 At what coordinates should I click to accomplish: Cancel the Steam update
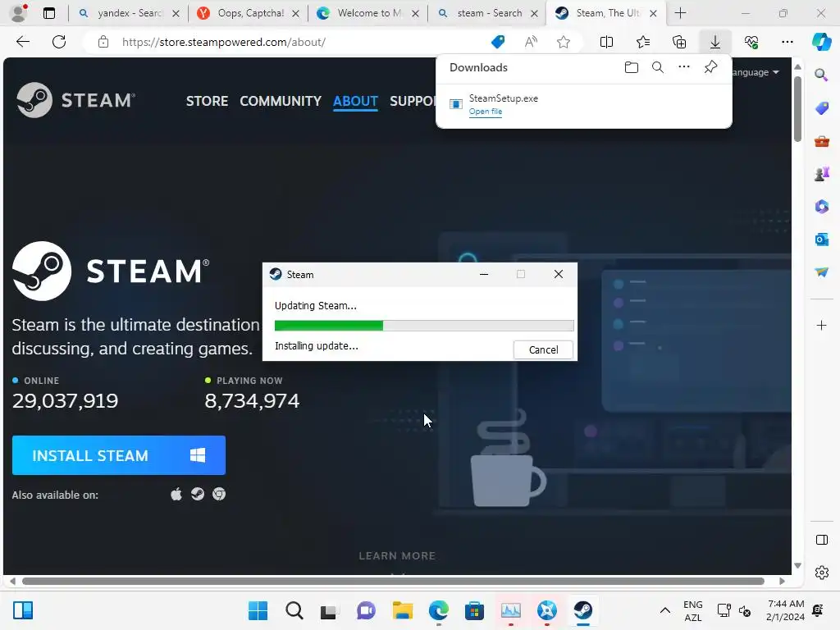click(543, 349)
